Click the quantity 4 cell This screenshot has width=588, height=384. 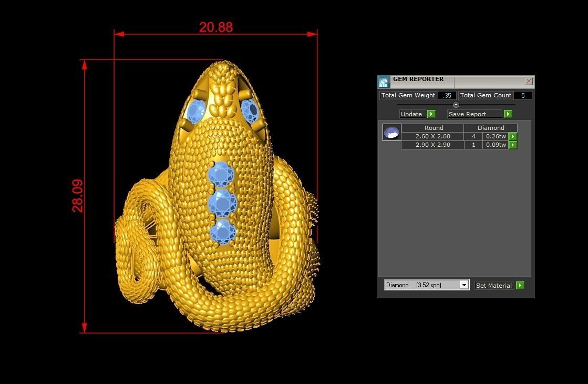point(473,136)
